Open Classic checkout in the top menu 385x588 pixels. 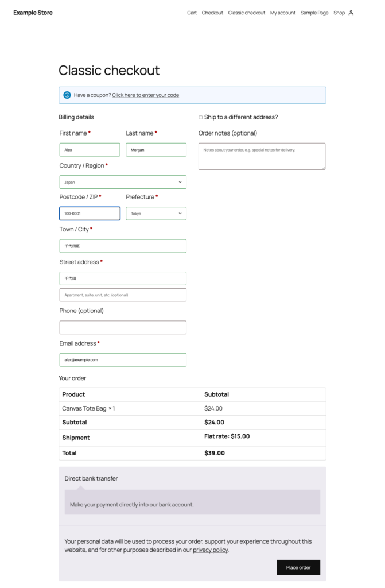(247, 13)
